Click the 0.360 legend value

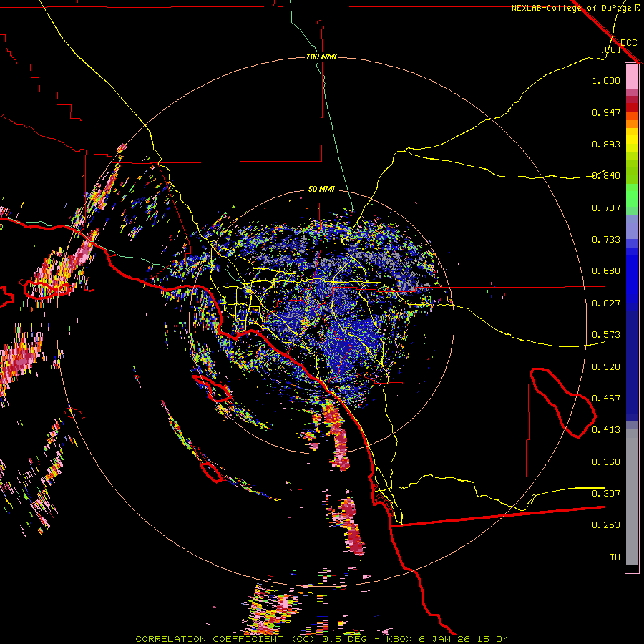[606, 462]
